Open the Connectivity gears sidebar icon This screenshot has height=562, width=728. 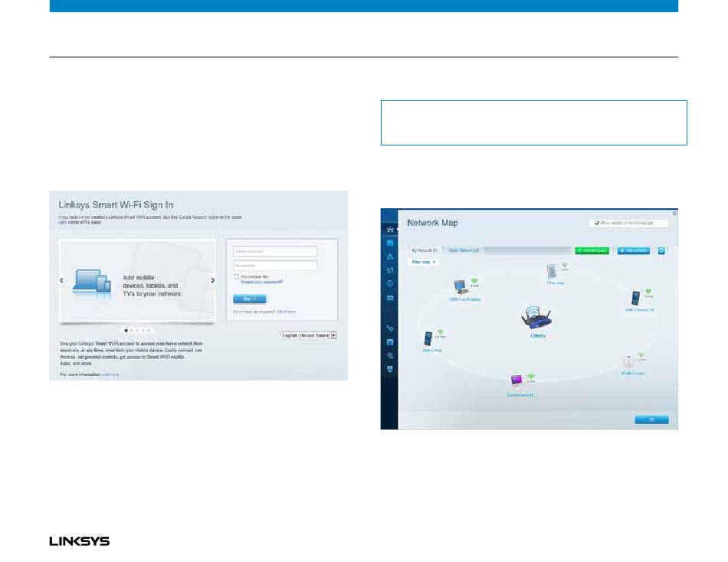point(390,328)
